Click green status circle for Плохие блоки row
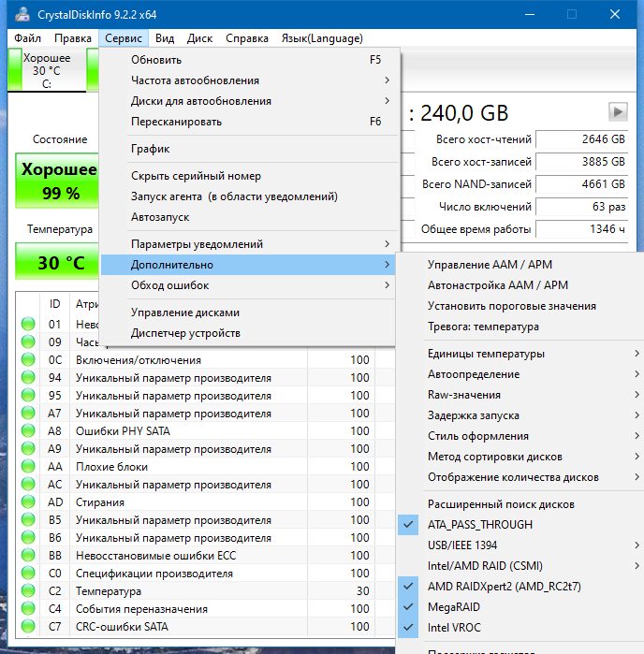 [x=28, y=466]
